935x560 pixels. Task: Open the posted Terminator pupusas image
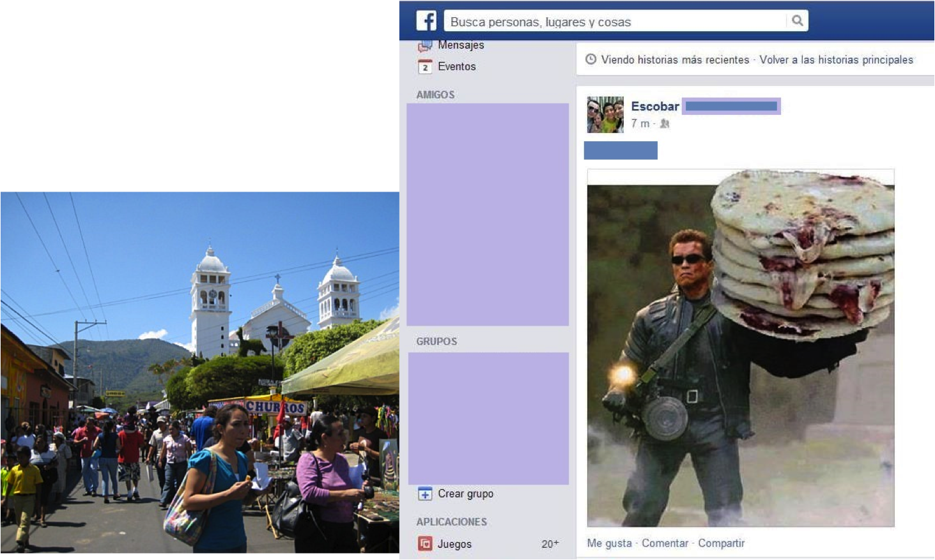(x=741, y=348)
